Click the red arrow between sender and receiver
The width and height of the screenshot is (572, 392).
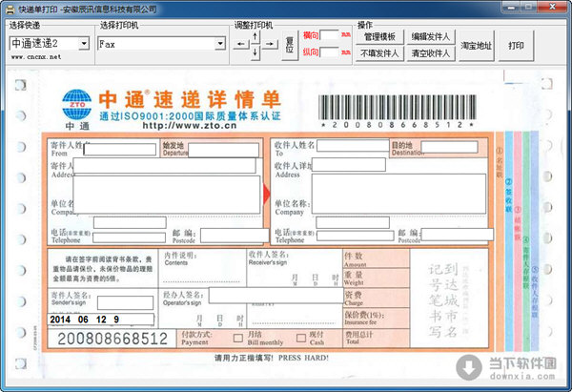pyautogui.click(x=267, y=194)
